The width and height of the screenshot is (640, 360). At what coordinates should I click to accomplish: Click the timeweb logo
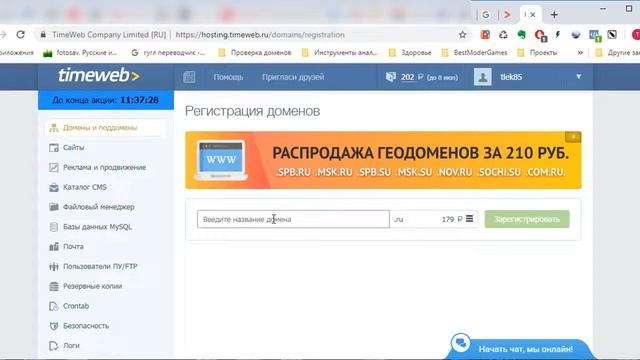pos(98,76)
